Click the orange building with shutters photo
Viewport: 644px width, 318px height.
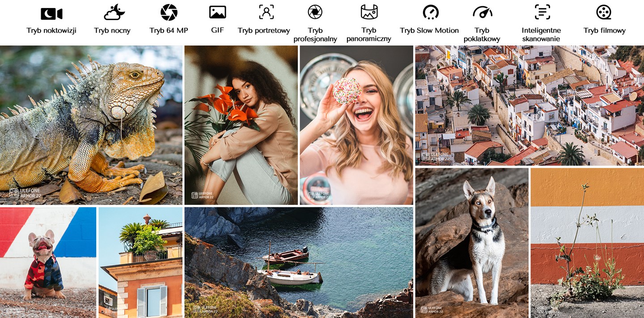140,262
